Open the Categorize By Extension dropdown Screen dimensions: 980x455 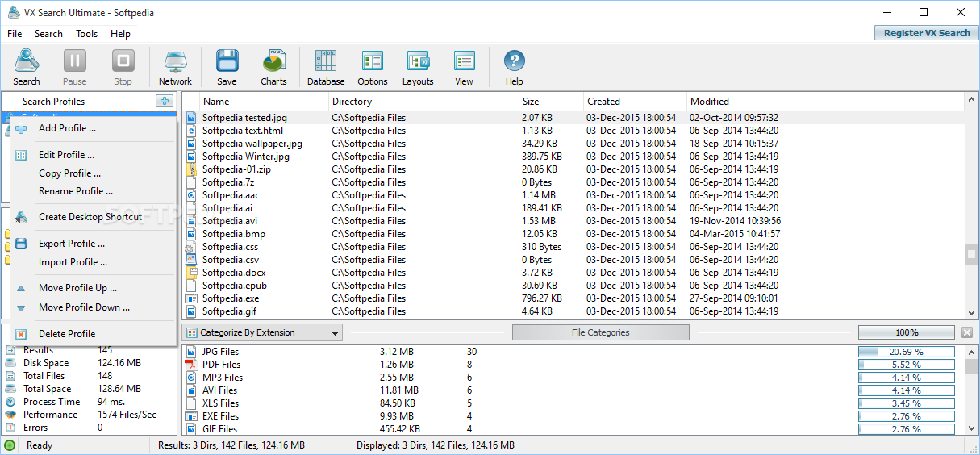click(262, 332)
